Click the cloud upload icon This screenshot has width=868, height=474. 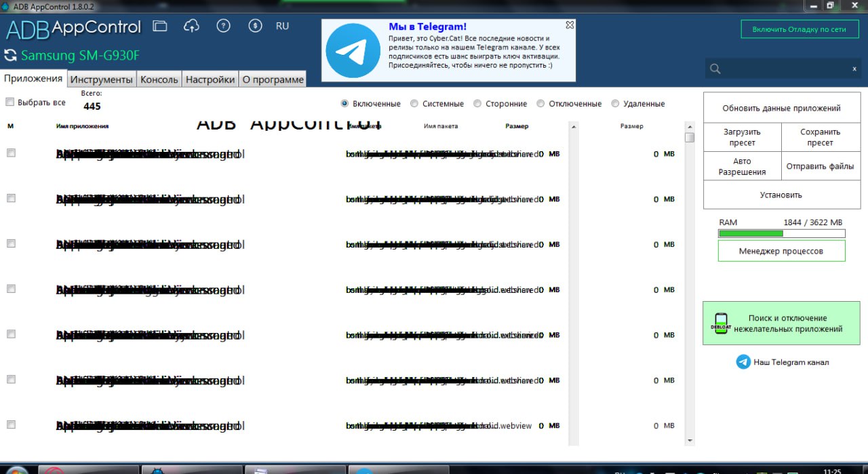point(191,26)
